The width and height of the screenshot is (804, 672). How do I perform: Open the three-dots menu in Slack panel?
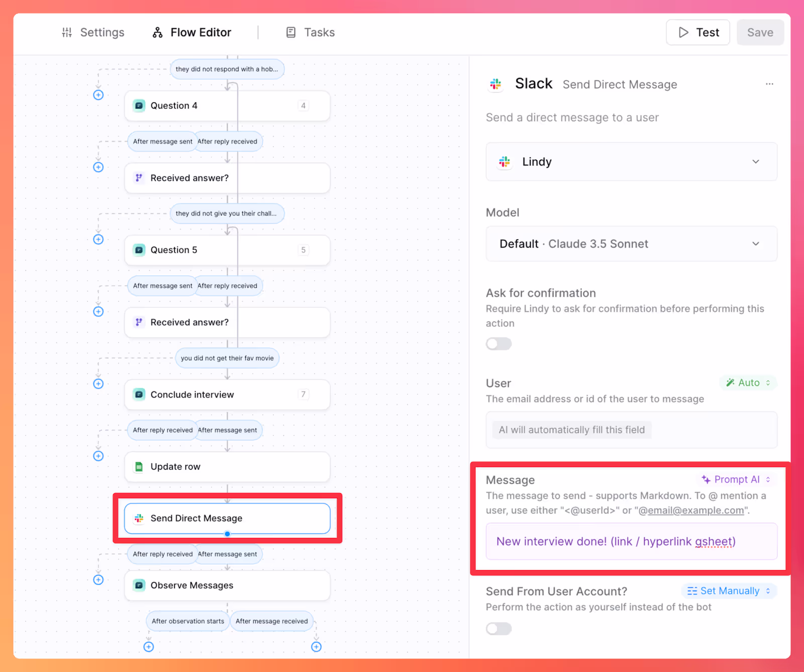tap(769, 84)
